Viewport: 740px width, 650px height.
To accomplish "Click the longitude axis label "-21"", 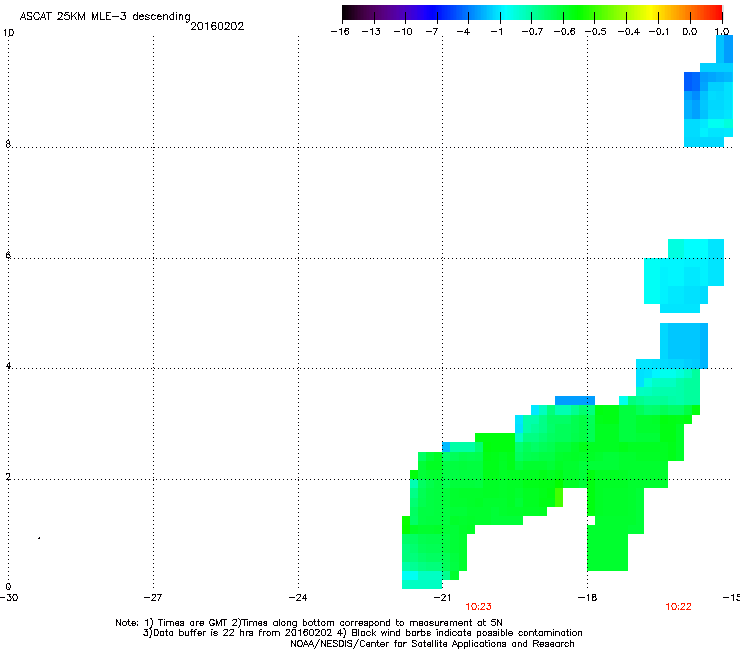I will (442, 598).
